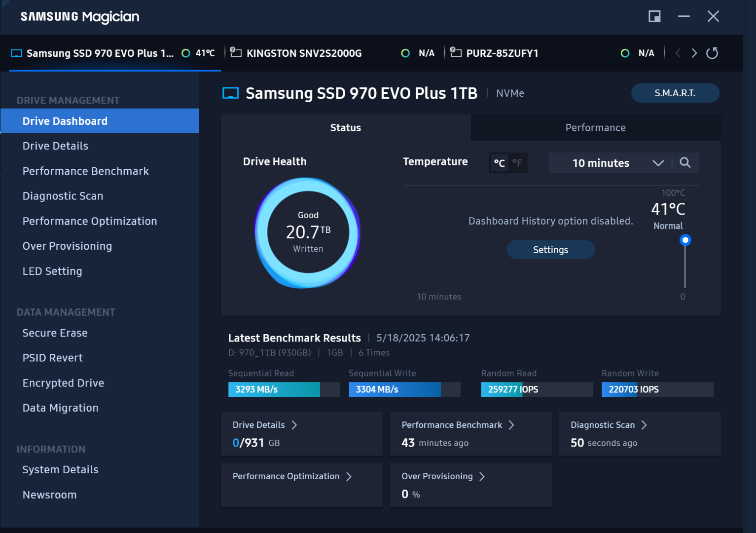Click the PURZ-85ZUFY1 drive icon
Image resolution: width=756 pixels, height=533 pixels.
456,52
